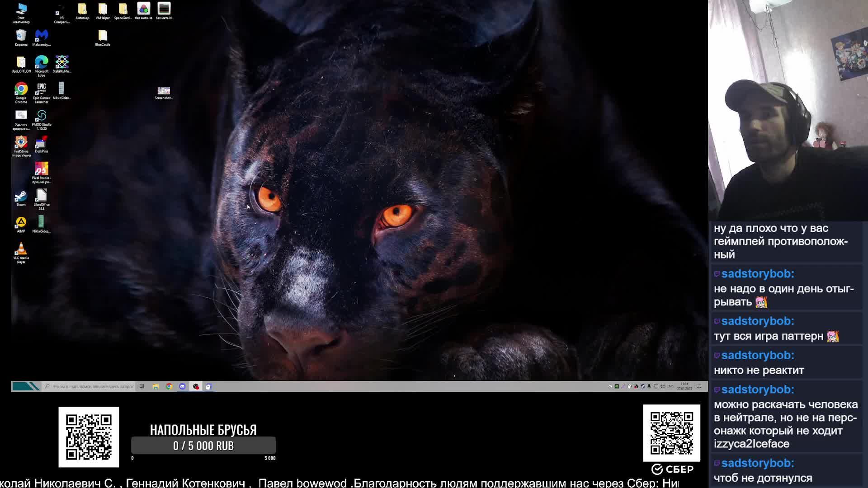Open Epic Games Launcher shortcut

click(41, 89)
